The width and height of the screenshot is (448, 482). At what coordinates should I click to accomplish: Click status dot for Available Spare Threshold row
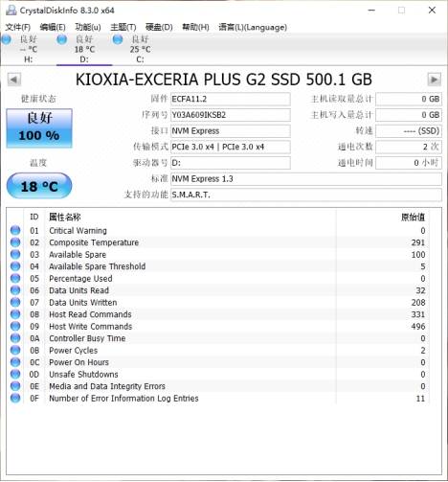point(15,266)
